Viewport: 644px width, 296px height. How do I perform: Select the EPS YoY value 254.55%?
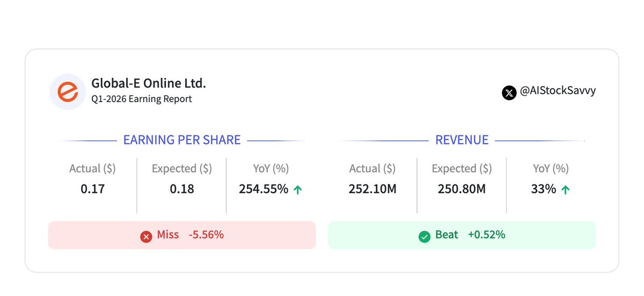tap(264, 189)
